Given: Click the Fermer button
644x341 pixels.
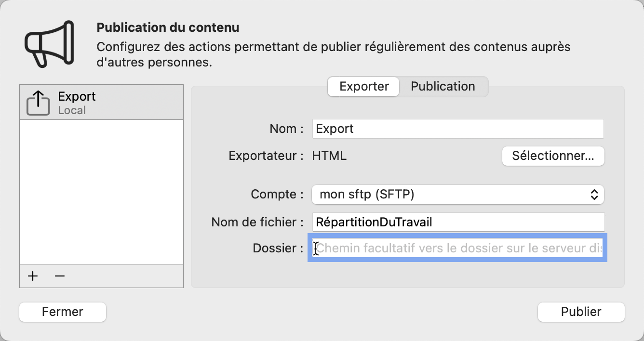Looking at the screenshot, I should [x=62, y=312].
